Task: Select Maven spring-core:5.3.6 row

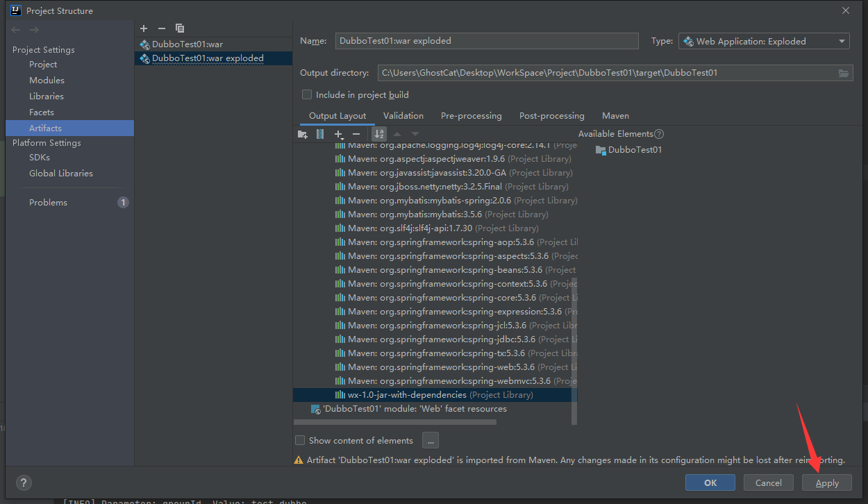Action: pyautogui.click(x=435, y=298)
